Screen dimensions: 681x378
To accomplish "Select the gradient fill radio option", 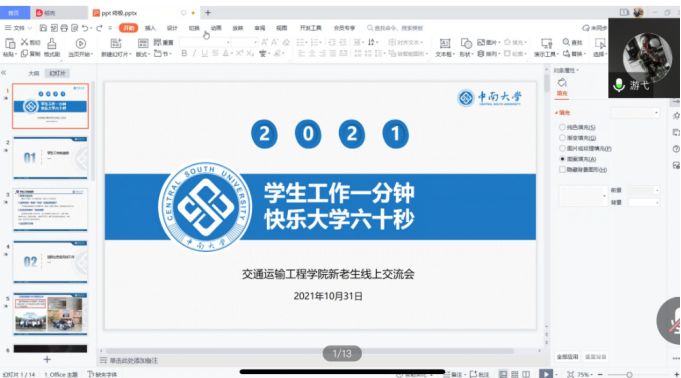I will 562,138.
